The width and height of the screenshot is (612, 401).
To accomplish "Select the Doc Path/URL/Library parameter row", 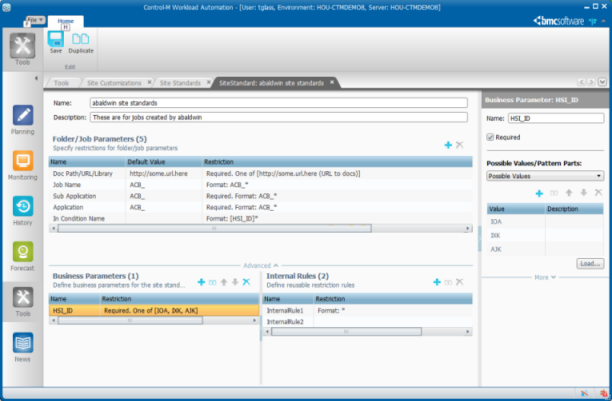I will pyautogui.click(x=260, y=173).
